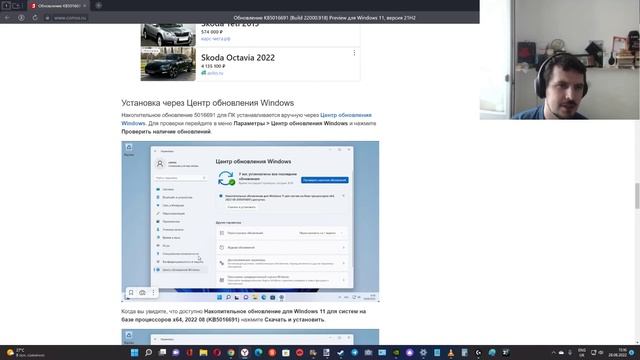Open Skoda Octavia 2022 ad title
The width and height of the screenshot is (640, 360).
click(238, 58)
